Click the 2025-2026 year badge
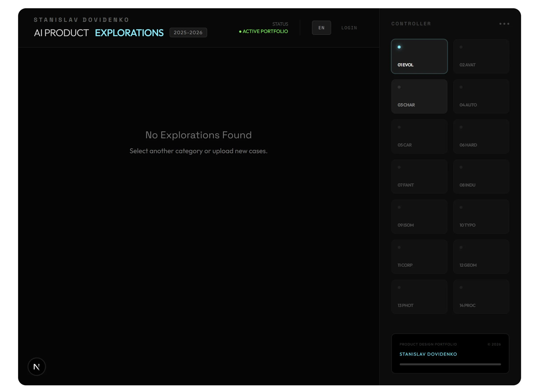This screenshot has width=536, height=392. point(188,32)
